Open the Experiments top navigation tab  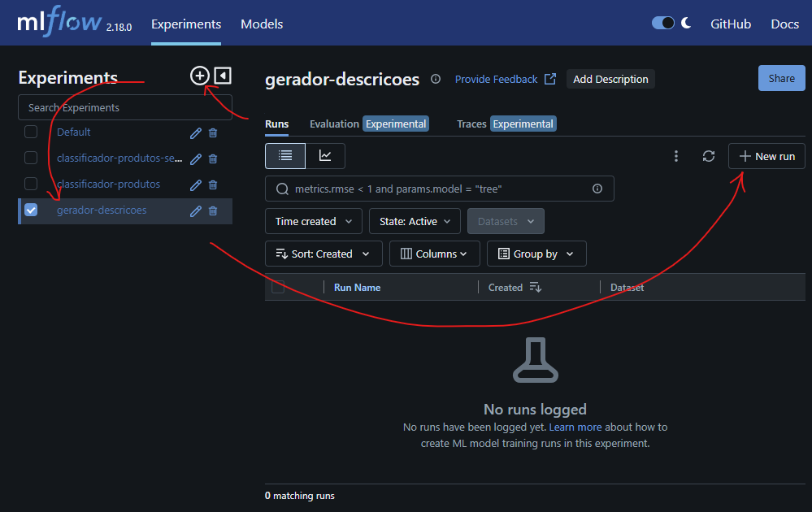click(186, 24)
